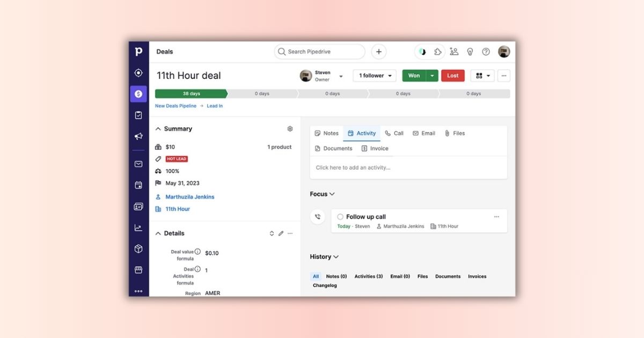Filter history by All

coord(316,276)
